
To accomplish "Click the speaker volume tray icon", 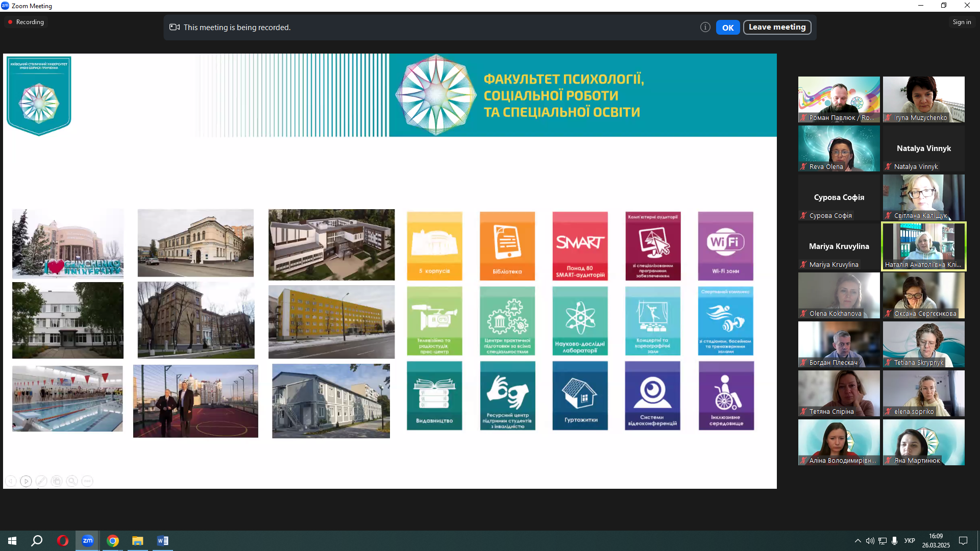I will click(x=870, y=541).
